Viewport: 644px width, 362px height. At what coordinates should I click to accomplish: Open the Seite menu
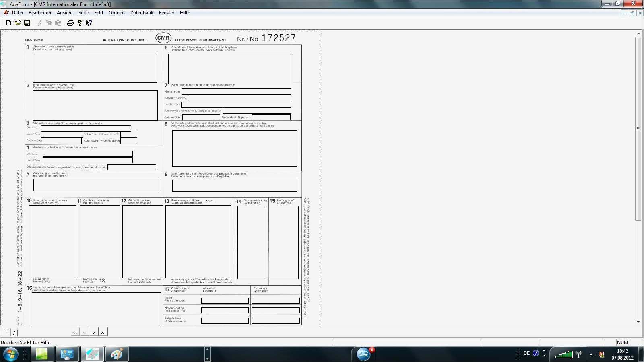83,13
